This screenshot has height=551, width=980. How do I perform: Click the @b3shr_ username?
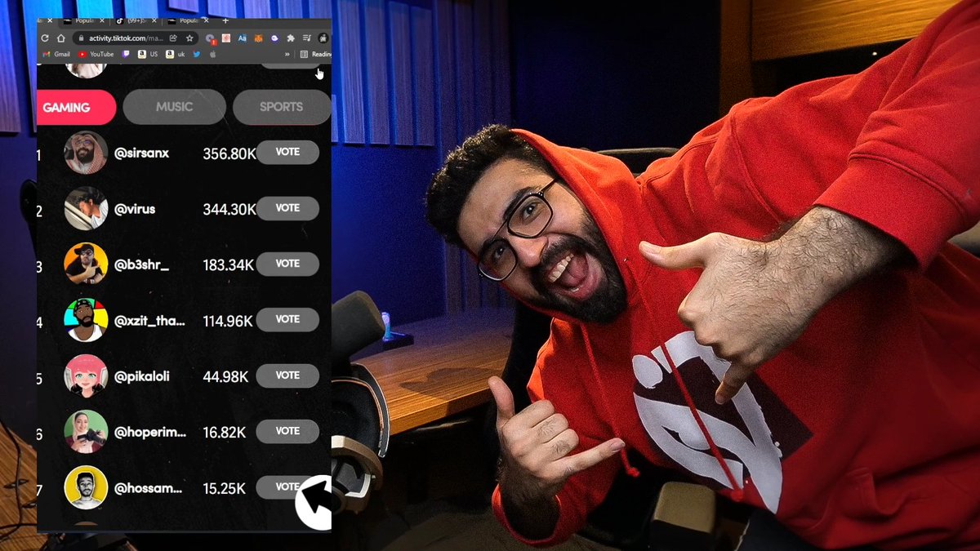142,264
